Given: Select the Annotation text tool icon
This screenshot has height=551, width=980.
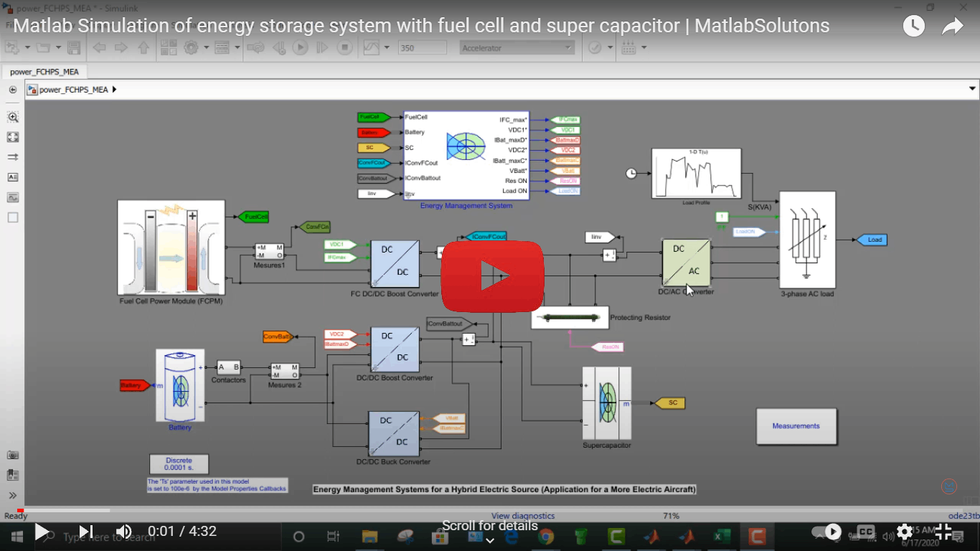Looking at the screenshot, I should pos(13,177).
